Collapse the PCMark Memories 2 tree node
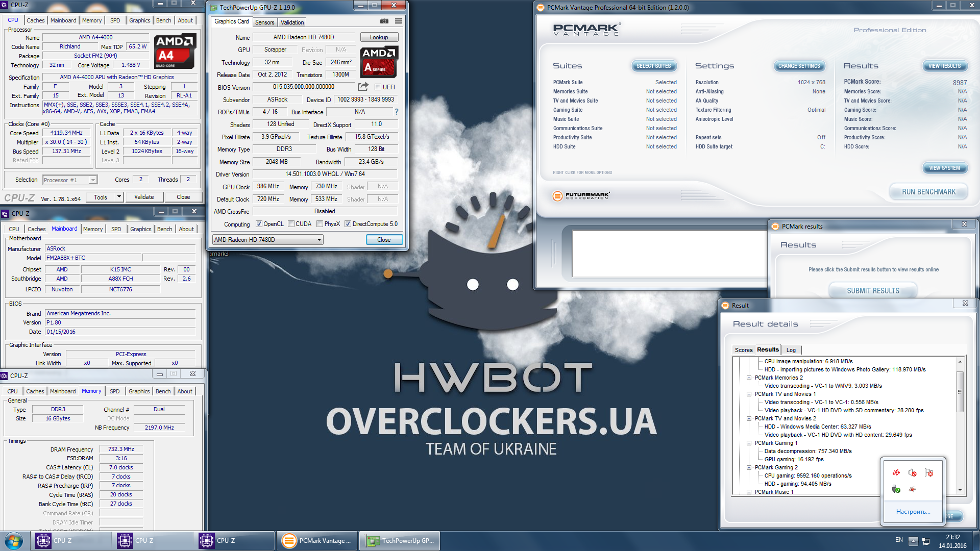 pos(749,378)
